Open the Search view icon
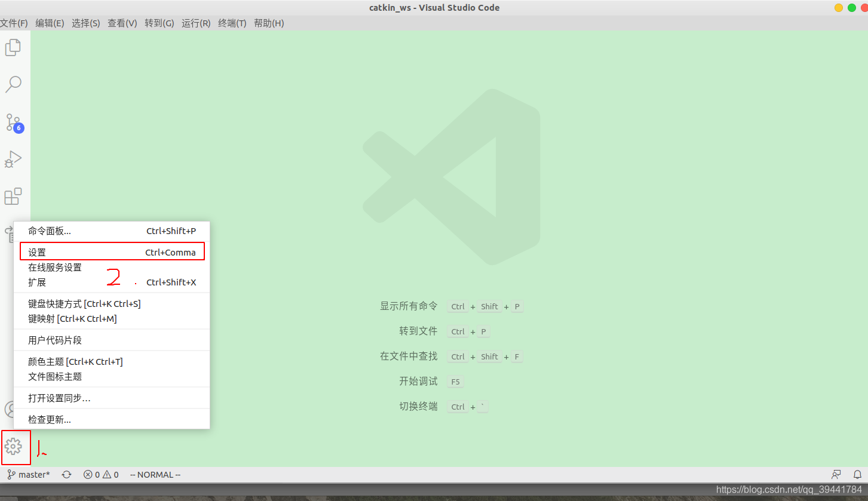The height and width of the screenshot is (501, 868). click(x=13, y=84)
